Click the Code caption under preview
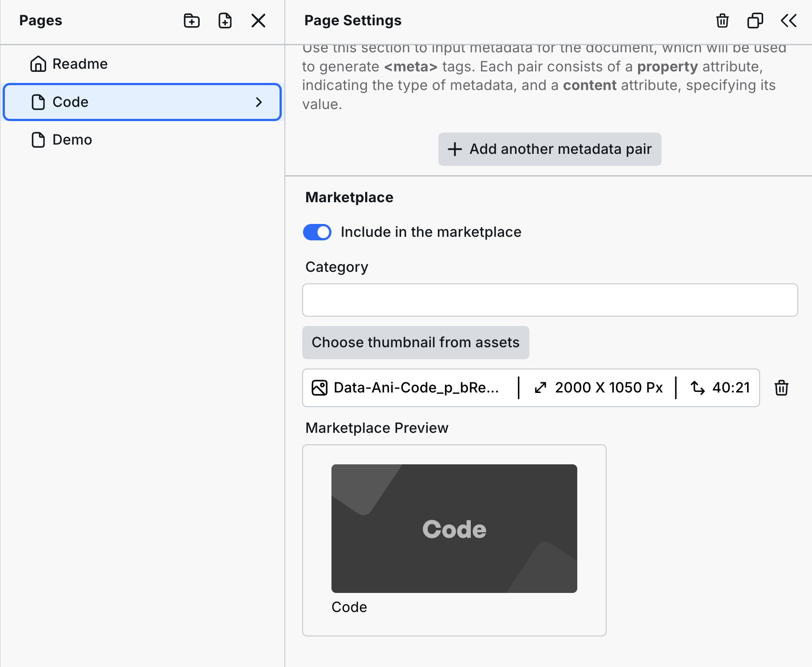812x667 pixels. (349, 607)
